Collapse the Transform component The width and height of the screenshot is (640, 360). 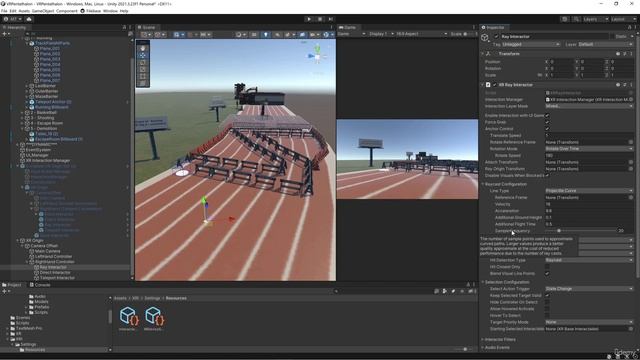pyautogui.click(x=483, y=54)
